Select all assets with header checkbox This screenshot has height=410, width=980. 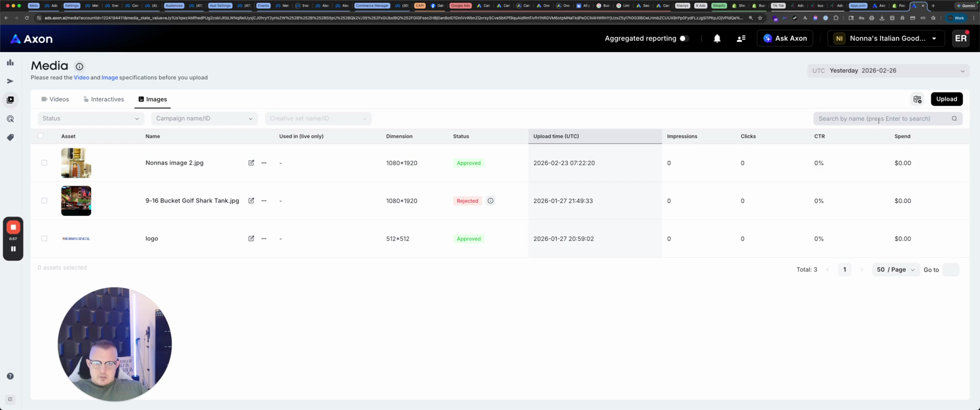(41, 136)
